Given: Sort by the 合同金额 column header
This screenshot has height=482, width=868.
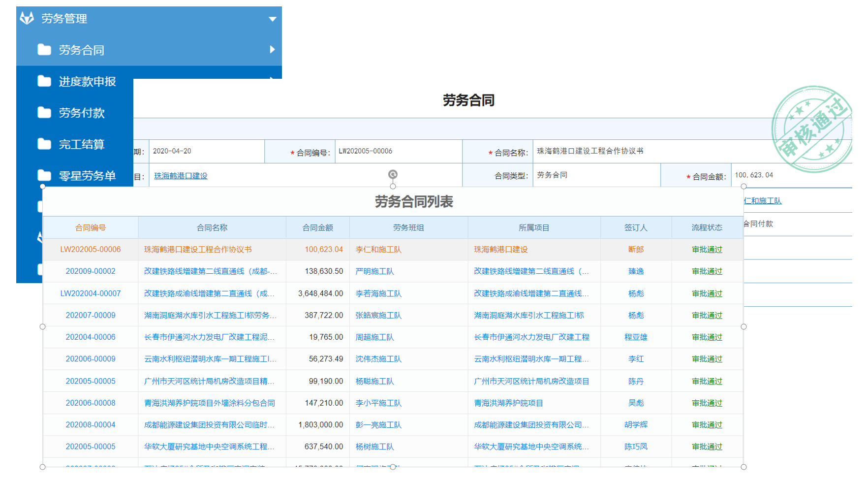Looking at the screenshot, I should click(317, 227).
